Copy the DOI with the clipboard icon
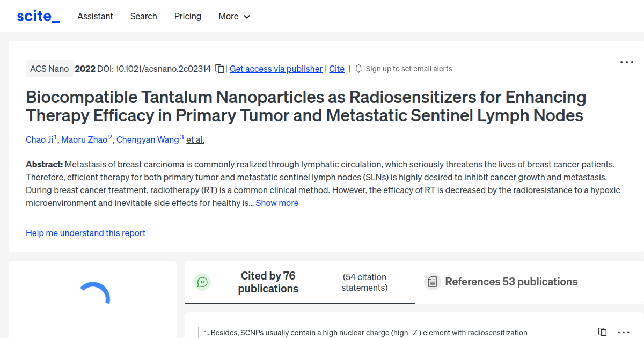 click(x=219, y=69)
